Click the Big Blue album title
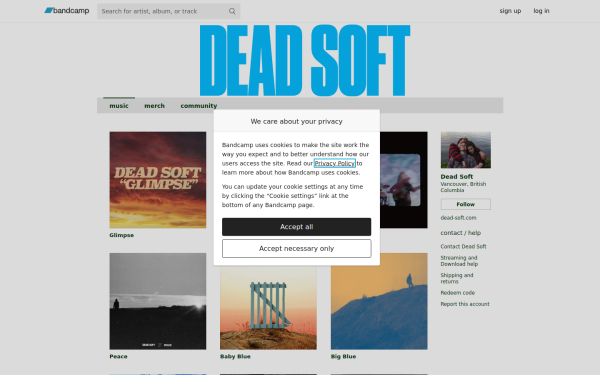Viewport: 600px width, 375px height. pyautogui.click(x=343, y=356)
